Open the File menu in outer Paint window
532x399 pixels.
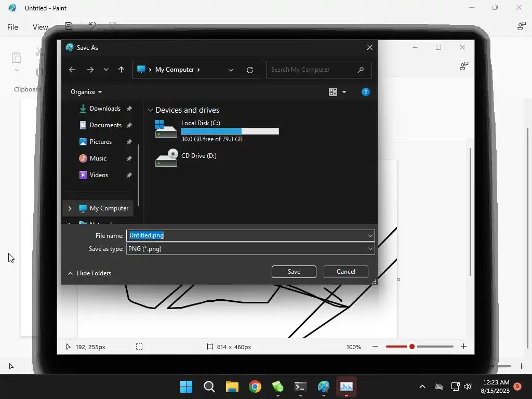click(12, 27)
